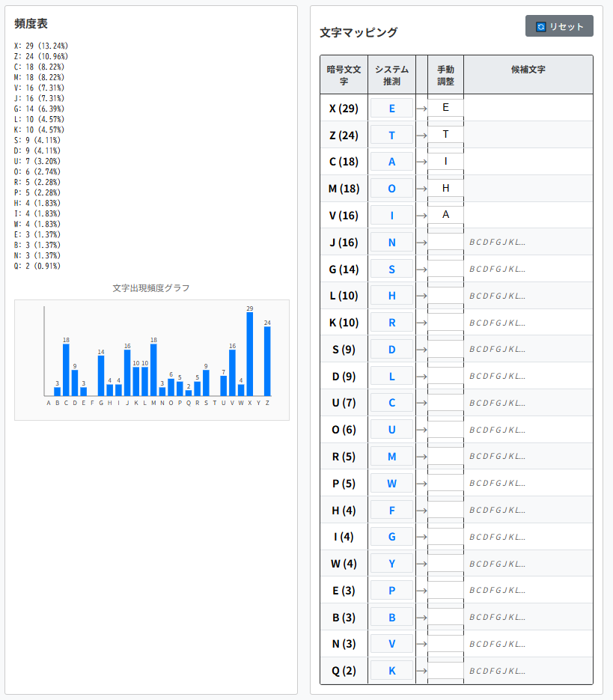Select the Z bar labeled 24 in the graph
613x700 pixels.
coord(267,361)
